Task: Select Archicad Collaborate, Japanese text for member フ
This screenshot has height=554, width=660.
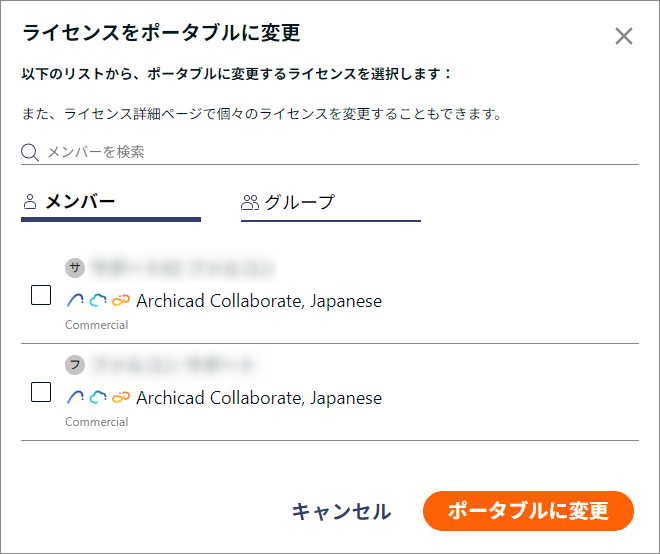Action: point(259,398)
